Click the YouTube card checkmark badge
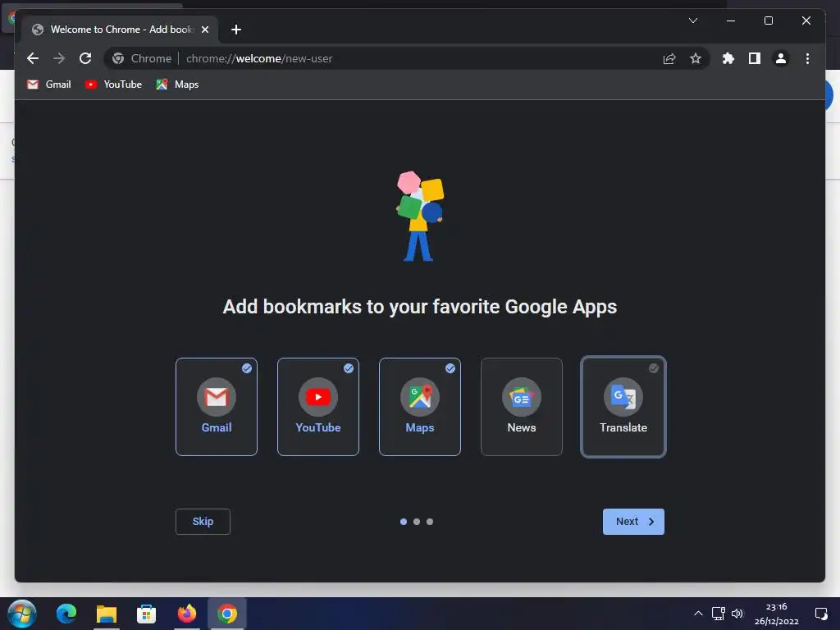Screen dimensions: 840x630 348,368
